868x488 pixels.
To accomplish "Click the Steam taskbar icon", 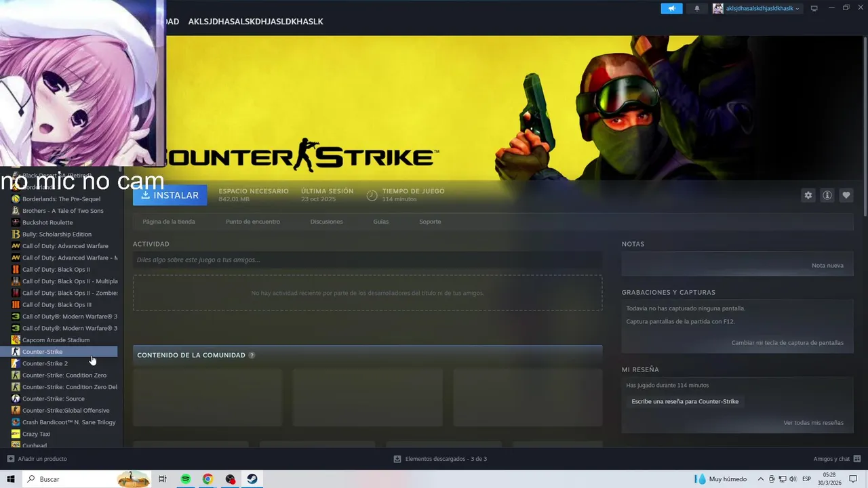I will click(252, 479).
